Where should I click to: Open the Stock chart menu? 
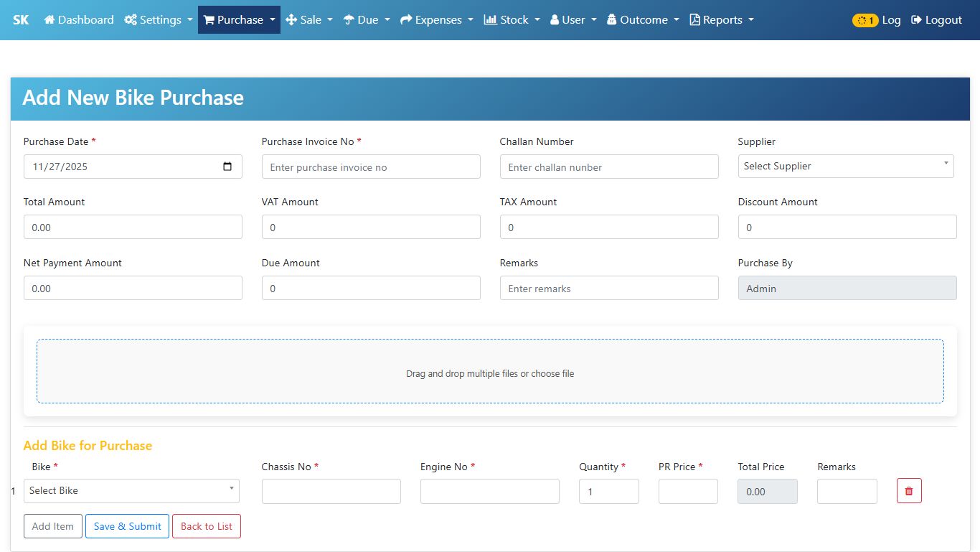[x=512, y=20]
